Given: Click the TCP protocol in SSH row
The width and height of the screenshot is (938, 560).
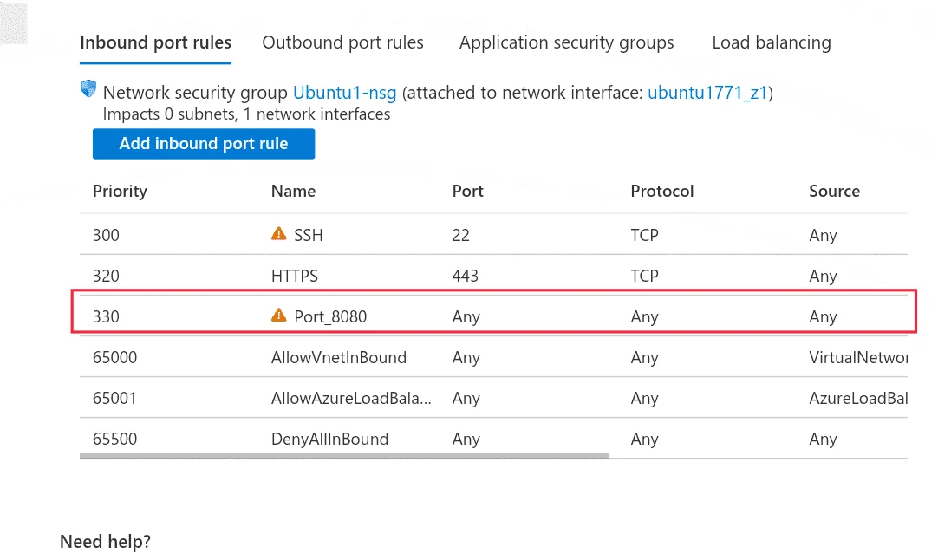Looking at the screenshot, I should pos(644,235).
